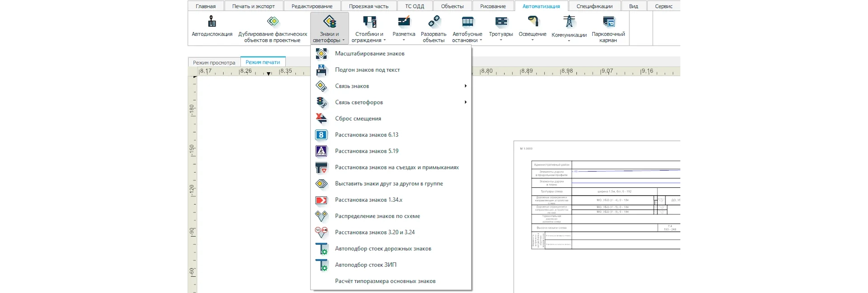Click the Расстановка знаков 5.19 pedestrian icon
The image size is (868, 293).
pos(321,151)
